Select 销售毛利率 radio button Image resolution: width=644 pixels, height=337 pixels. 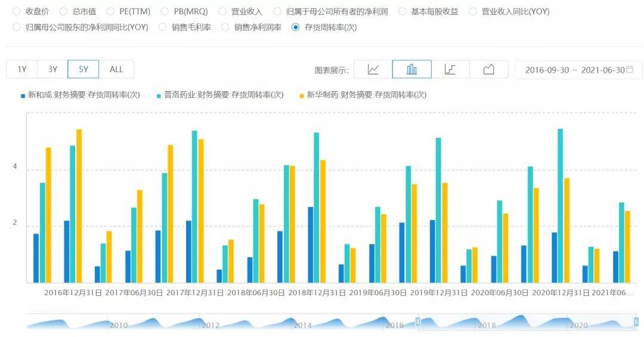(x=162, y=27)
